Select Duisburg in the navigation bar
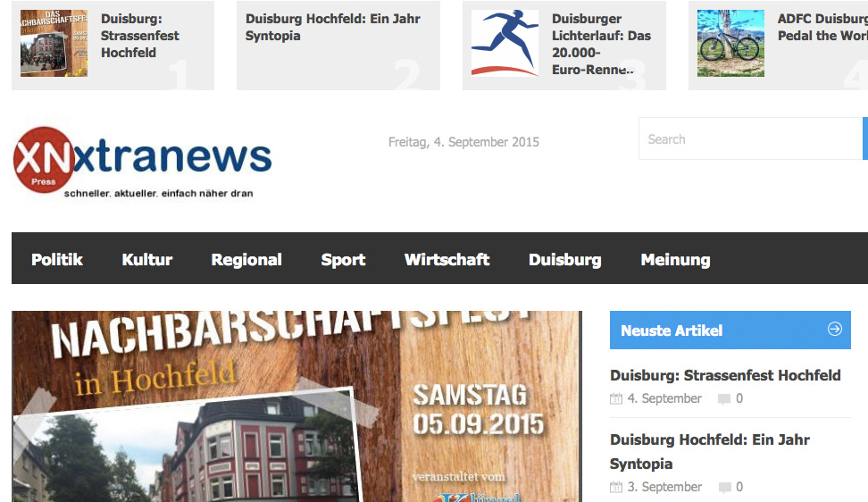Image resolution: width=868 pixels, height=502 pixels. pyautogui.click(x=564, y=259)
